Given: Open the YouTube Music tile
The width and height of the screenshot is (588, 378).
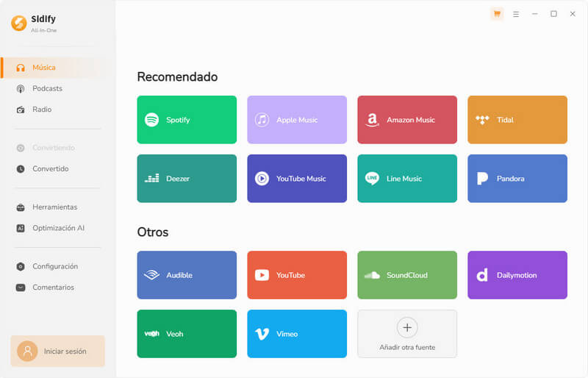Looking at the screenshot, I should pos(297,178).
